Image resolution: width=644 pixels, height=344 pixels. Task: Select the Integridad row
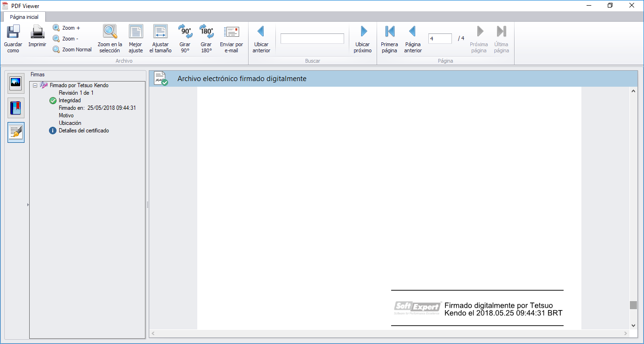pos(70,100)
